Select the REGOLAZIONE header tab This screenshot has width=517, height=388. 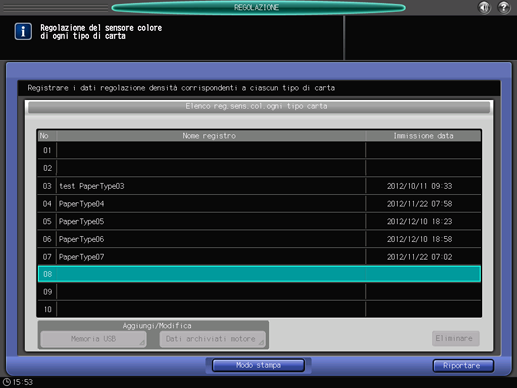point(258,7)
